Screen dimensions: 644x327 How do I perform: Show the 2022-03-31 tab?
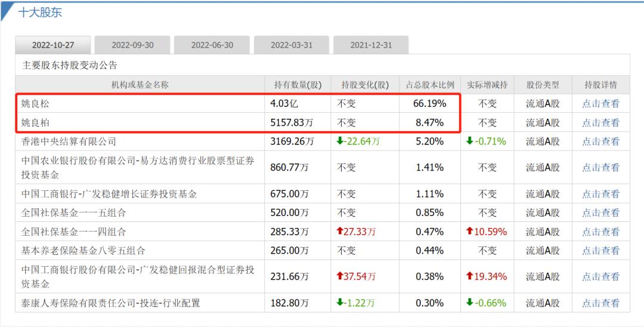click(292, 45)
